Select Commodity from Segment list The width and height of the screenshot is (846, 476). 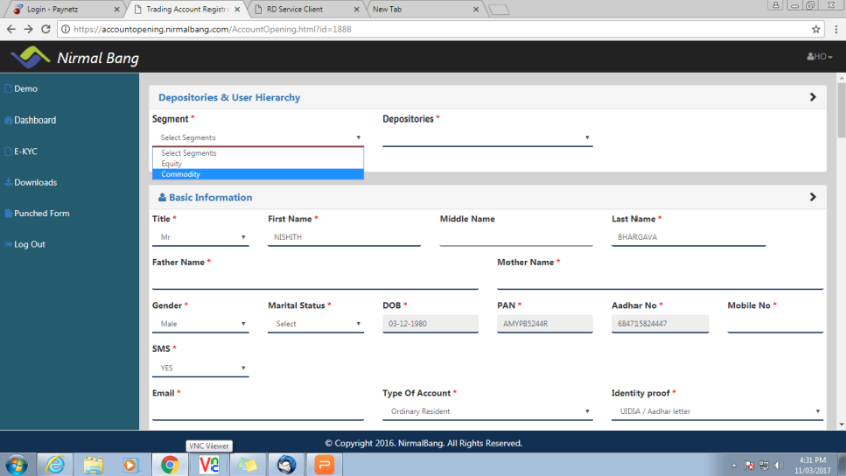[x=257, y=174]
